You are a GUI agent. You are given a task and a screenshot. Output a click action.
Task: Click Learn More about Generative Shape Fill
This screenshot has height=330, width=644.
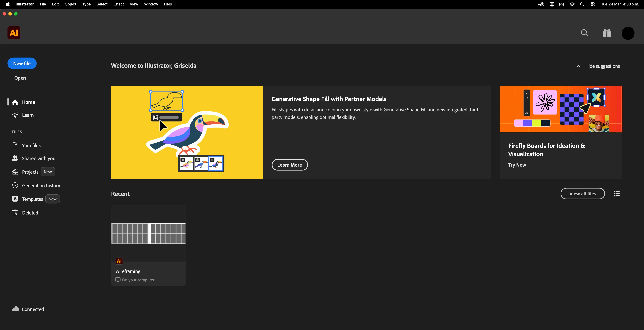tap(289, 165)
